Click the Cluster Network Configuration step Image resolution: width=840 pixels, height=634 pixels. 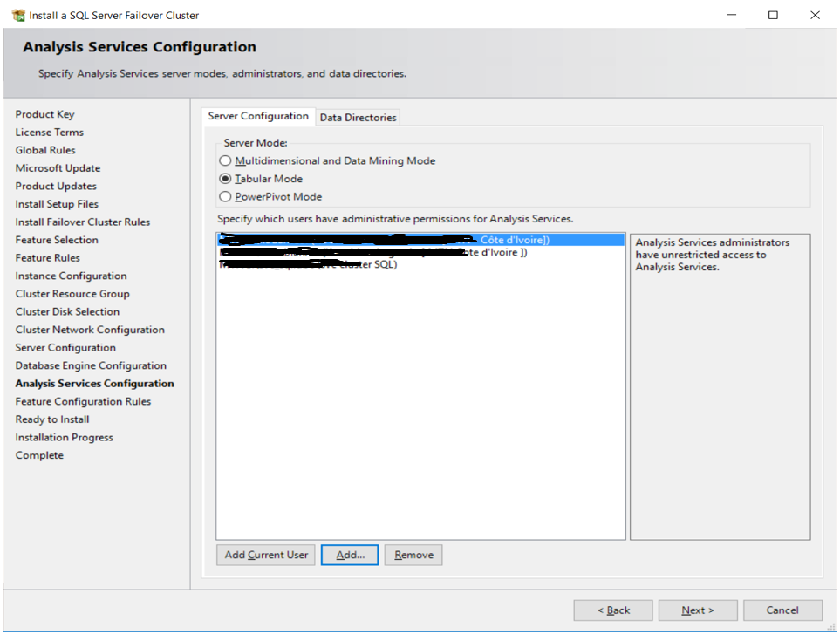(90, 330)
